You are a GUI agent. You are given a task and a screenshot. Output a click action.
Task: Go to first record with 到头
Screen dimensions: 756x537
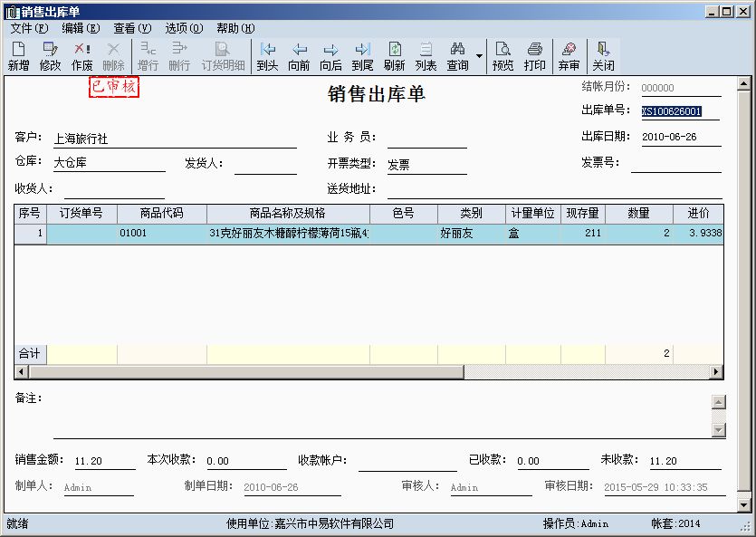pyautogui.click(x=267, y=56)
